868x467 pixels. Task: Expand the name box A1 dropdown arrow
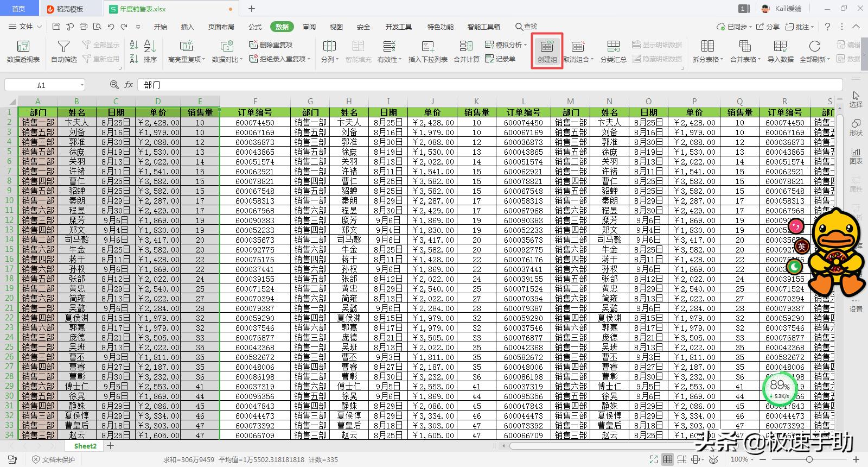click(82, 85)
